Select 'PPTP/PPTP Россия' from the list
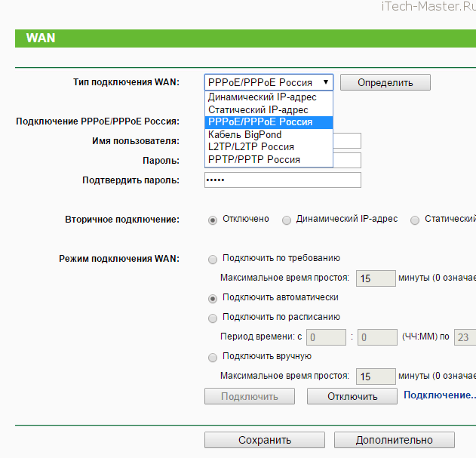The width and height of the screenshot is (476, 458). click(x=253, y=160)
